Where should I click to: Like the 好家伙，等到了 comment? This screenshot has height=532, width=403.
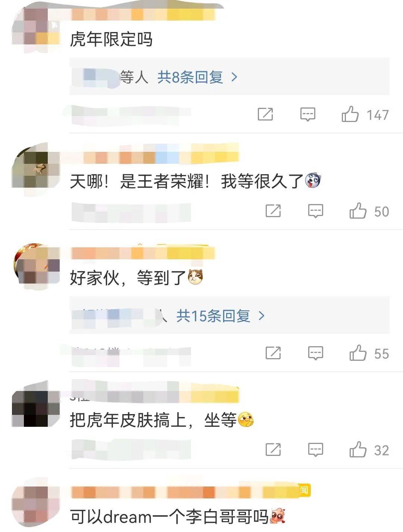click(358, 353)
